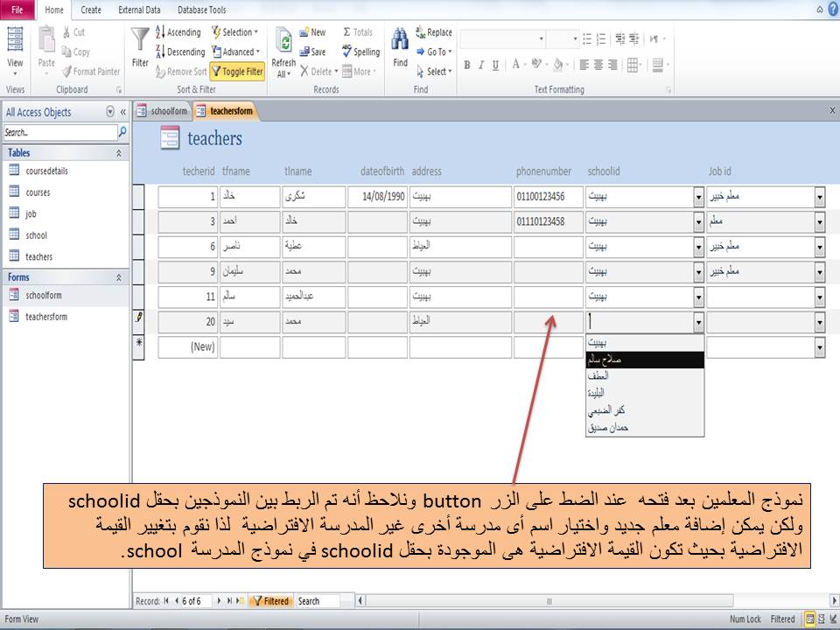
Task: Click the align text left icon
Action: coord(584,66)
